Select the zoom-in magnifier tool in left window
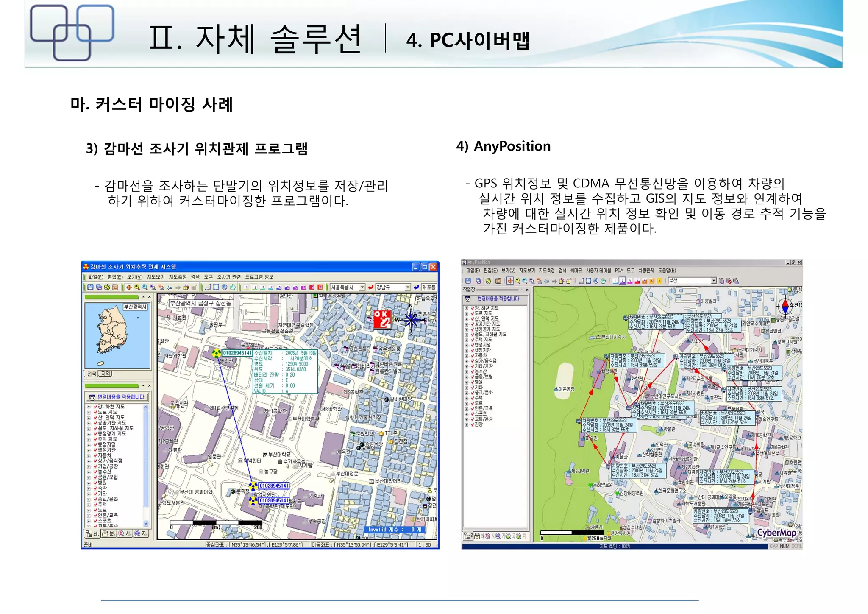Image resolution: width=868 pixels, height=614 pixels. click(137, 287)
